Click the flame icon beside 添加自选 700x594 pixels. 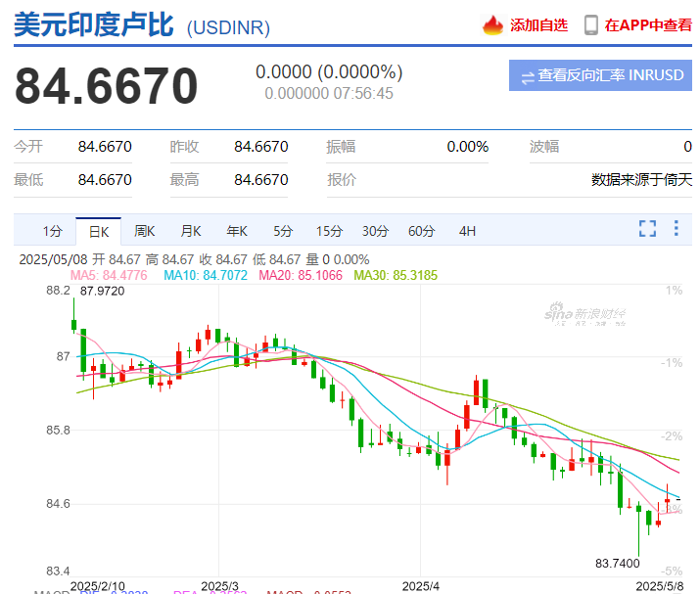[492, 25]
